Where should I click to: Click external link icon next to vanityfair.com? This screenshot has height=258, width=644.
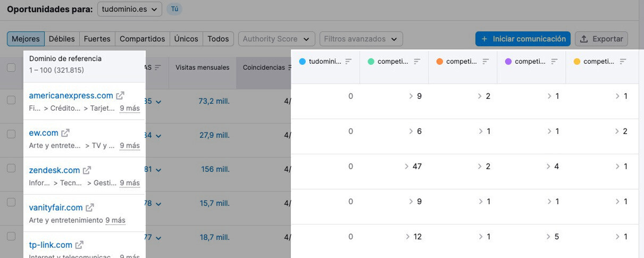tap(90, 207)
